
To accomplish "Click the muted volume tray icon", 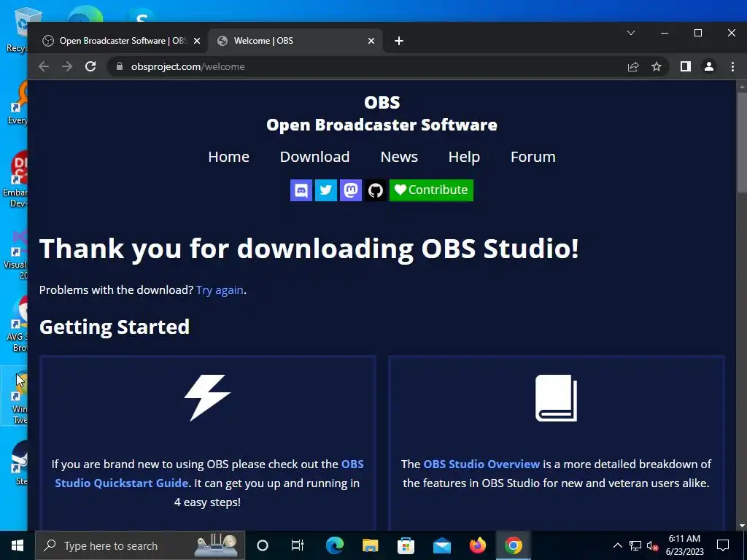I will (x=652, y=545).
